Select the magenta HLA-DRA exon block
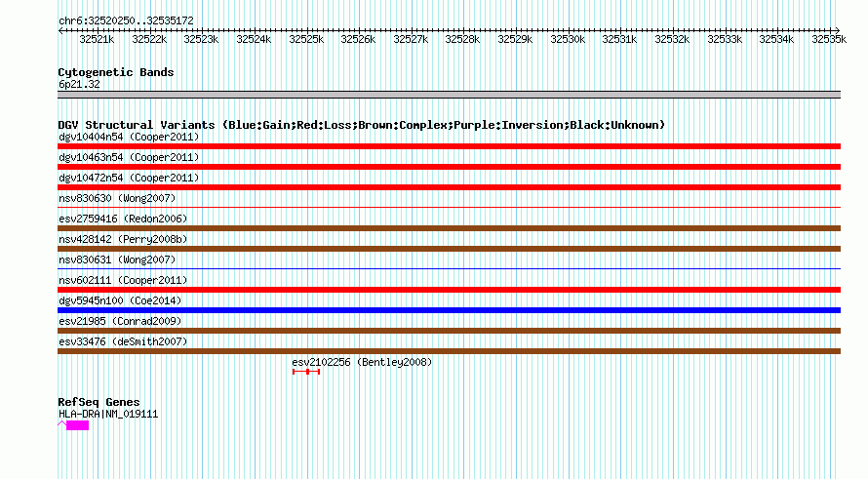868x479 pixels. click(x=77, y=425)
